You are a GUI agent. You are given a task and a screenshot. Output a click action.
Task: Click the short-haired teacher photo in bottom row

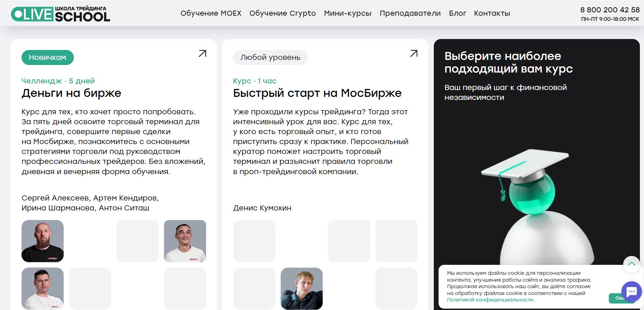(43, 288)
